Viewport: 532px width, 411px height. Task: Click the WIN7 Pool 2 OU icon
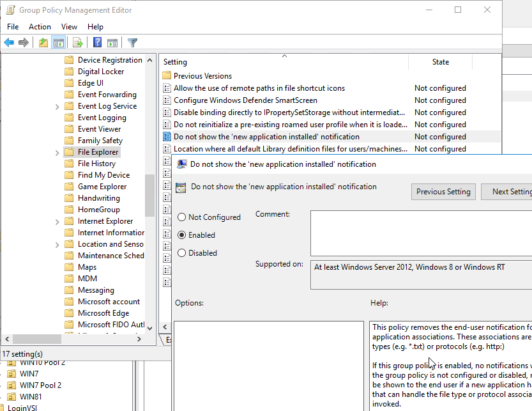(x=11, y=385)
